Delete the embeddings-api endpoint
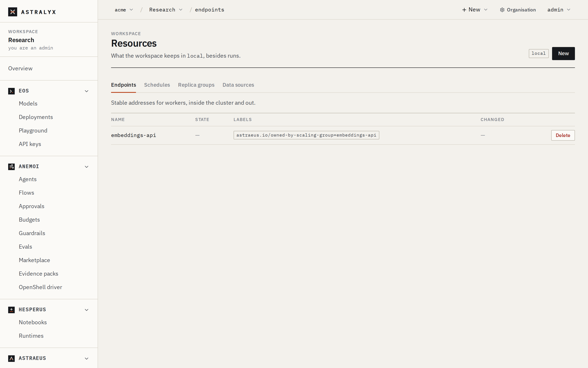The height and width of the screenshot is (368, 588). 563,135
